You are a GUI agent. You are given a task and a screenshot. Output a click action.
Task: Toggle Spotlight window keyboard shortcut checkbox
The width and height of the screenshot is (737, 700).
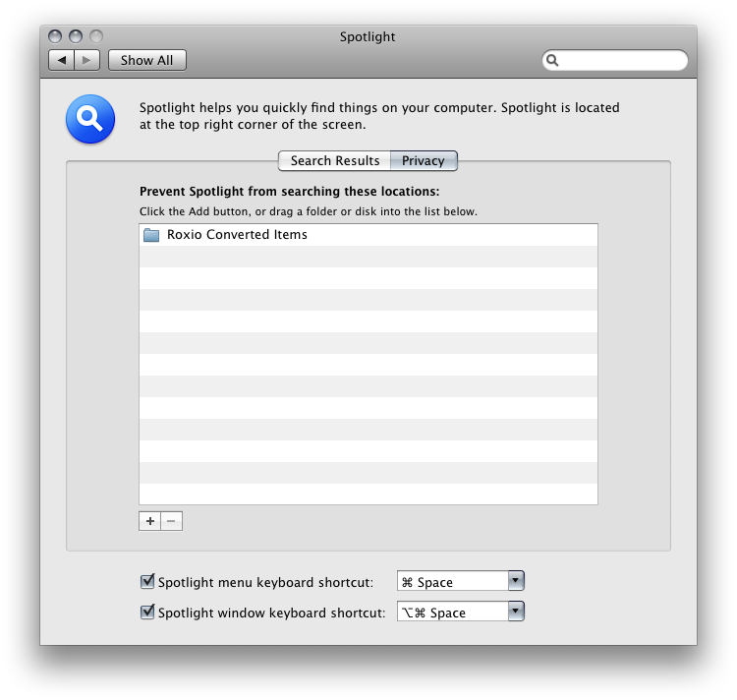coord(147,612)
